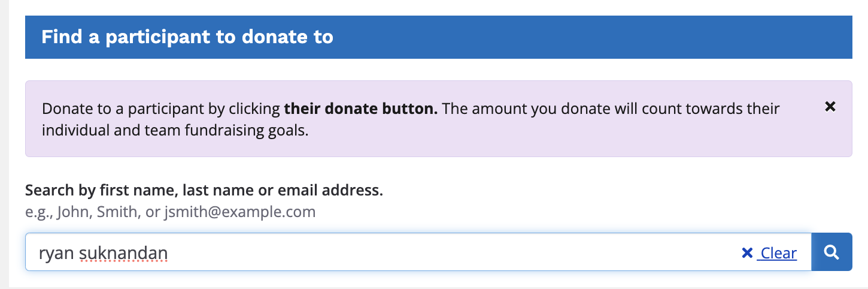Click "individual and team fundraising goals" text

pos(175,130)
